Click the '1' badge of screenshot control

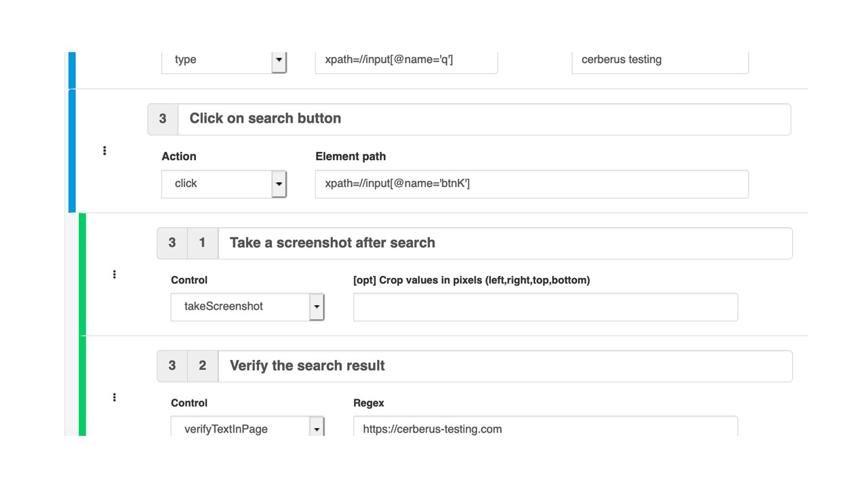coord(202,243)
